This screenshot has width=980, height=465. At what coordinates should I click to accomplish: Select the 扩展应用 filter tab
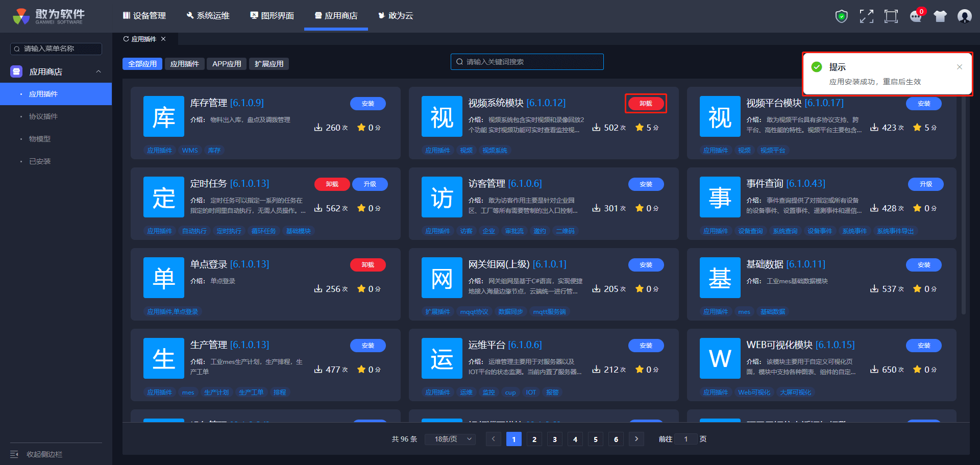coord(269,64)
